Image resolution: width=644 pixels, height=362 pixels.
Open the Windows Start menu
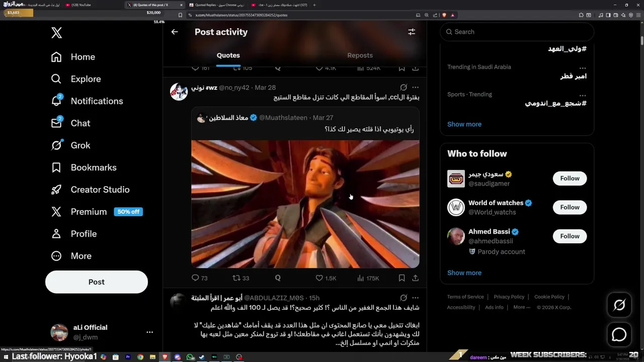click(5, 357)
